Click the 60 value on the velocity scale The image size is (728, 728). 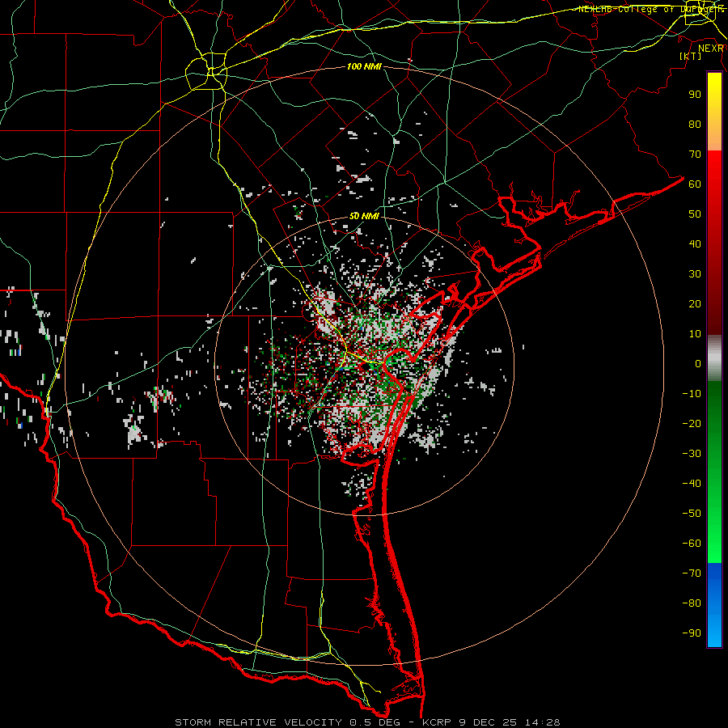(695, 184)
